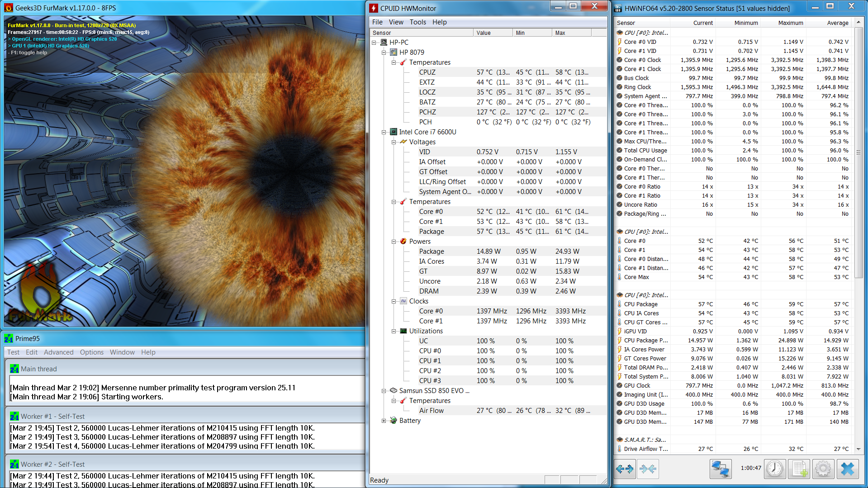Click HWiNFO64 app icon in title bar

pyautogui.click(x=618, y=8)
